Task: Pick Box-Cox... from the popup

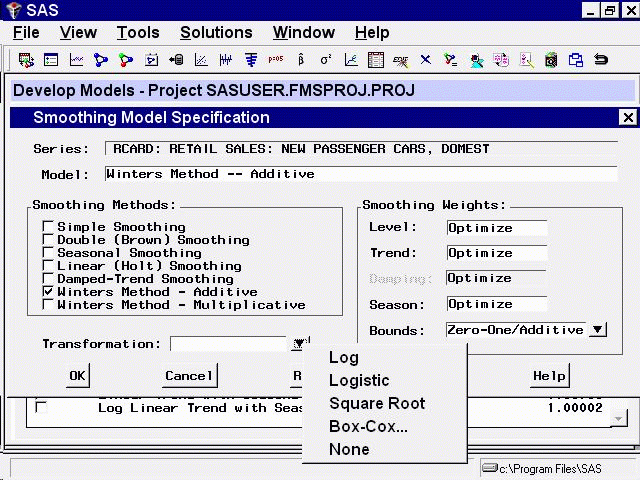Action: pos(368,426)
